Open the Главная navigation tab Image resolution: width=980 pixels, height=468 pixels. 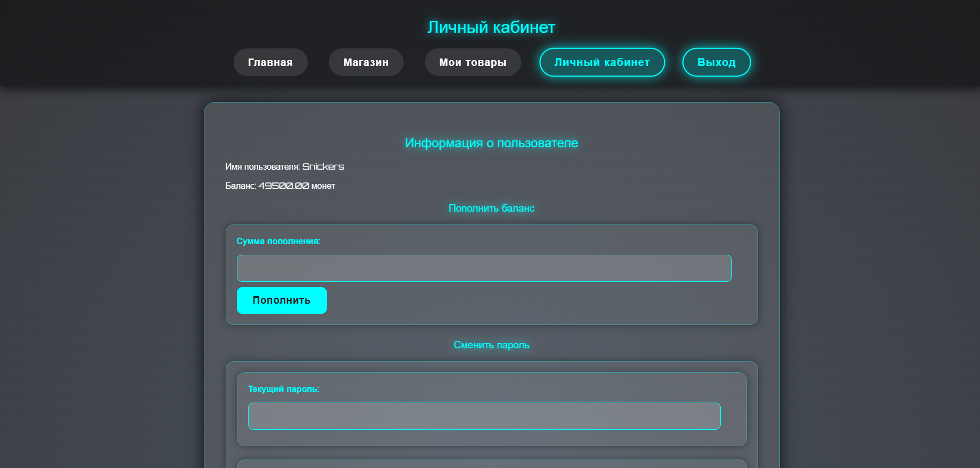click(x=270, y=62)
